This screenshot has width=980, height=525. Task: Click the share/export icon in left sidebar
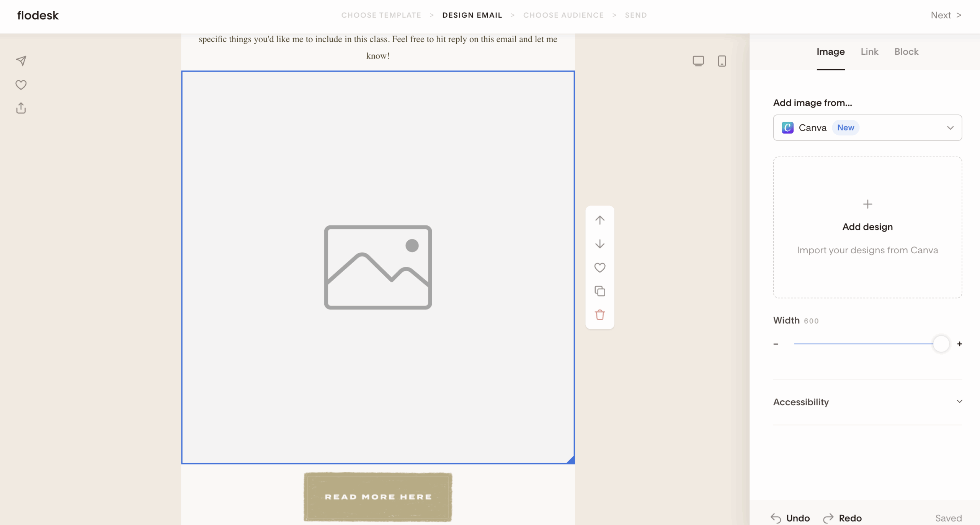[21, 108]
